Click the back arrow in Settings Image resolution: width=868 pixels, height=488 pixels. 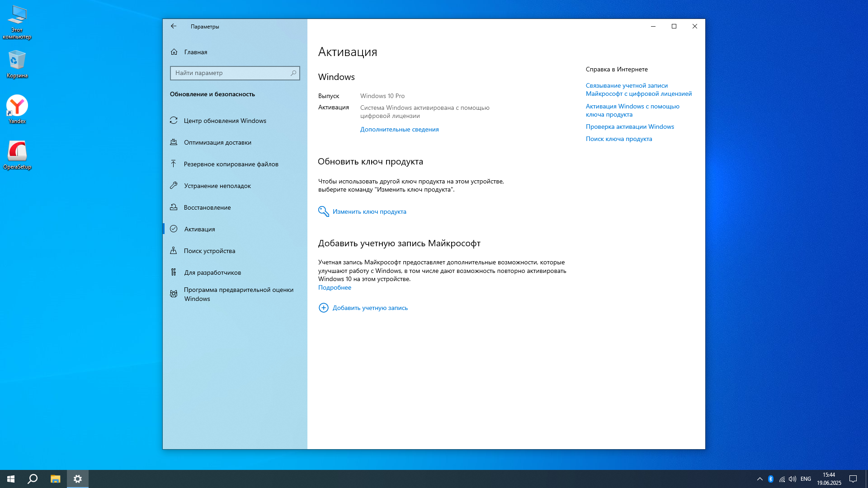pyautogui.click(x=174, y=26)
